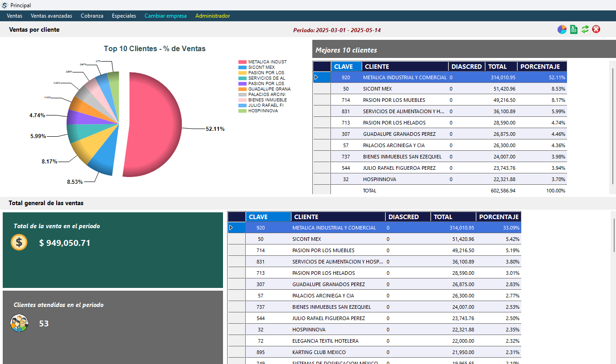Click the app icon in title bar
616x364 pixels.
(x=5, y=5)
